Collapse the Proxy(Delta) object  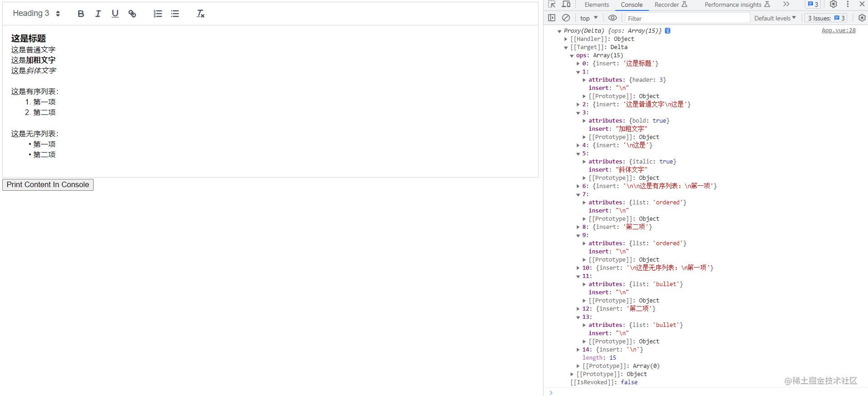559,31
